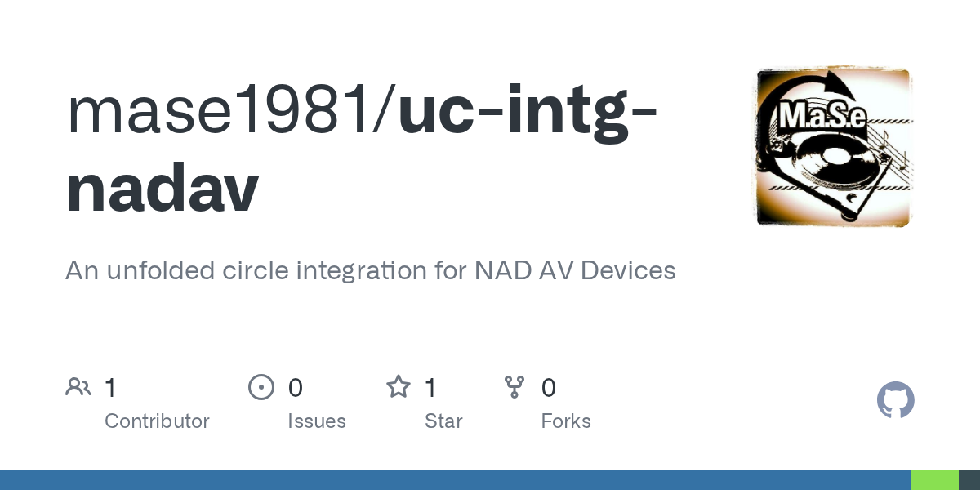Viewport: 980px width, 490px height.
Task: Click the green segment of language bar
Action: (x=934, y=480)
